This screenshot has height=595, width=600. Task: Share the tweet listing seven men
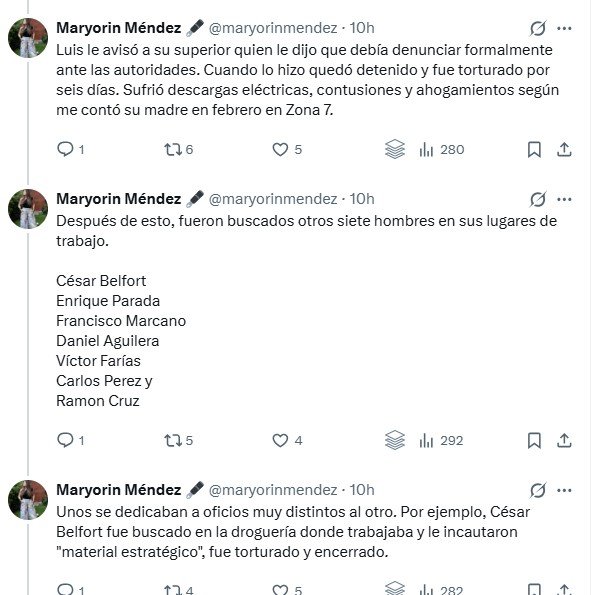point(564,440)
